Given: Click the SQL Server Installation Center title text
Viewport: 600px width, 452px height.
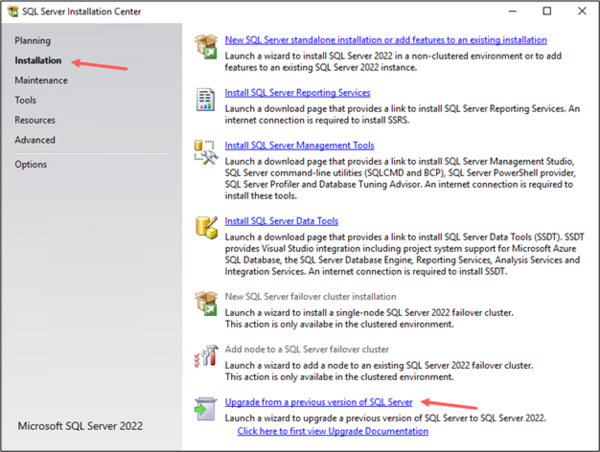Looking at the screenshot, I should coord(82,11).
